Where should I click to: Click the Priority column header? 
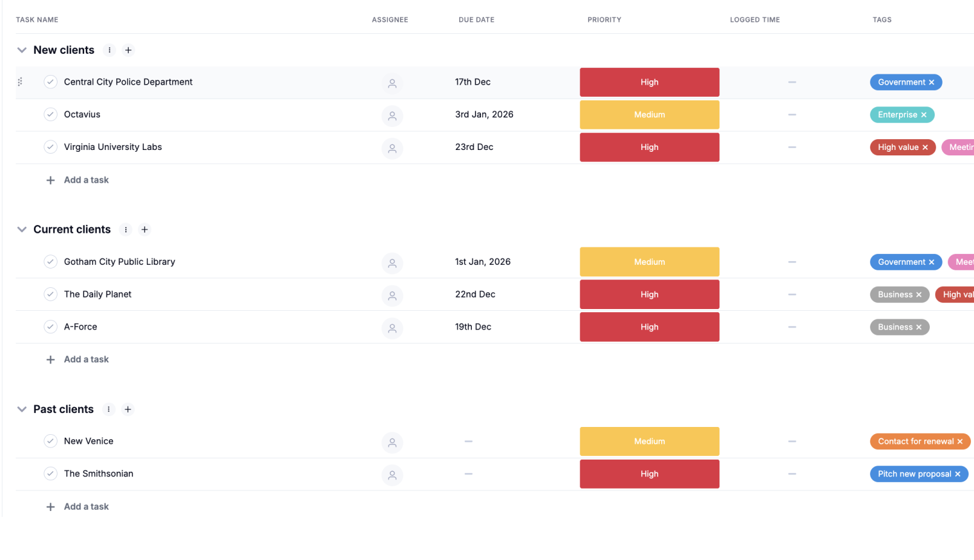(604, 20)
